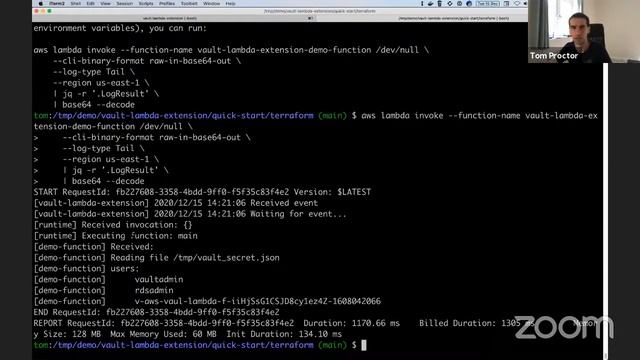Click the Tom Proctor webcam thumbnail
Image resolution: width=640 pixels, height=360 pixels.
[x=584, y=31]
